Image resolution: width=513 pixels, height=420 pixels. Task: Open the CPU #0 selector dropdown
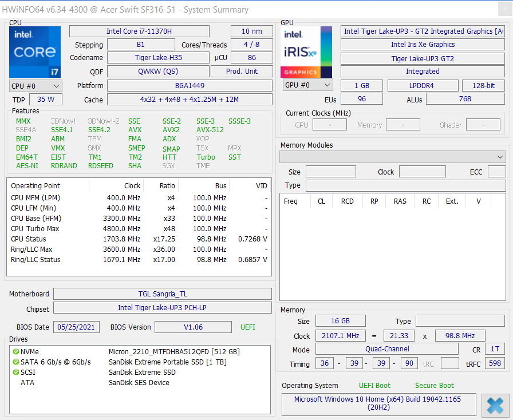point(35,86)
